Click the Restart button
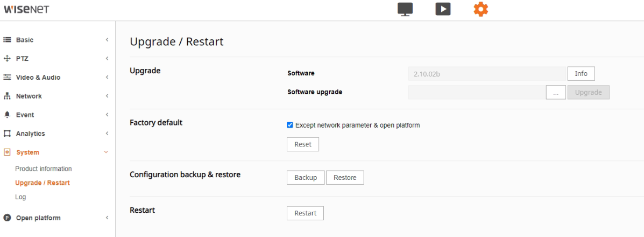 pyautogui.click(x=305, y=213)
